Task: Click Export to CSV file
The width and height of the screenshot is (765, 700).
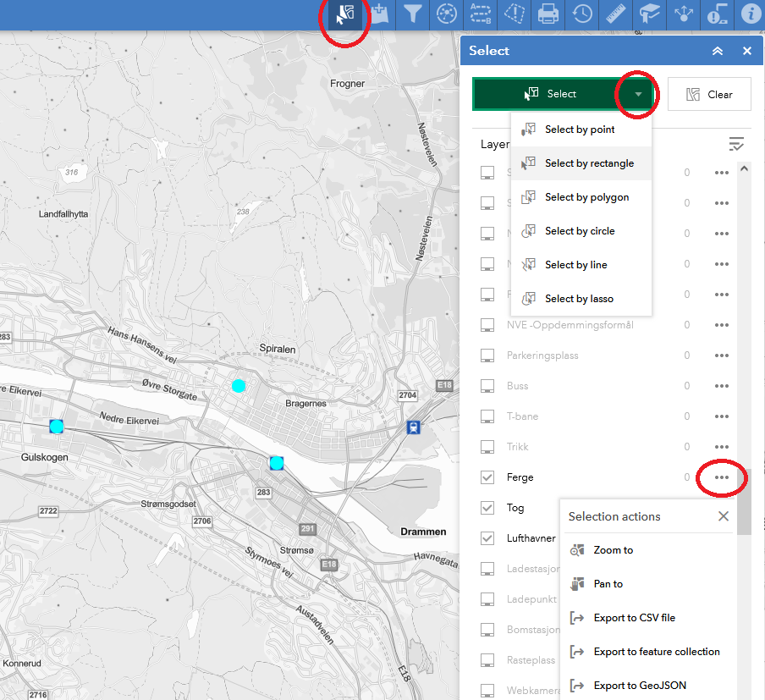Action: click(x=634, y=618)
